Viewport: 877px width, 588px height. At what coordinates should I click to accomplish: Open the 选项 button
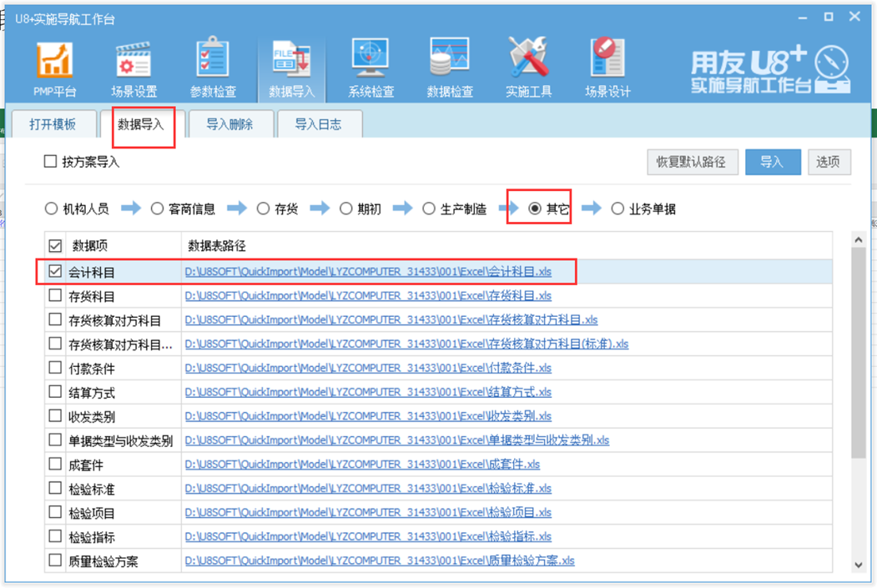click(x=829, y=162)
